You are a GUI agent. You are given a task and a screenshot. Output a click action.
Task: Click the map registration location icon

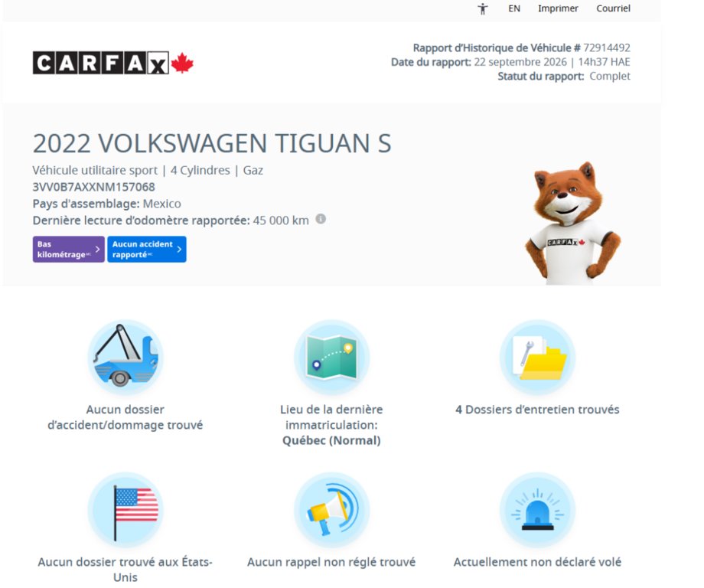(331, 357)
